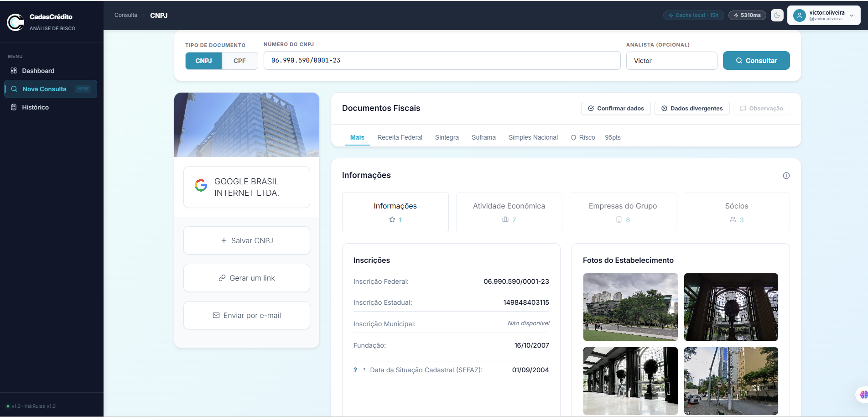
Task: Click the 5310ms response time badge
Action: click(747, 16)
